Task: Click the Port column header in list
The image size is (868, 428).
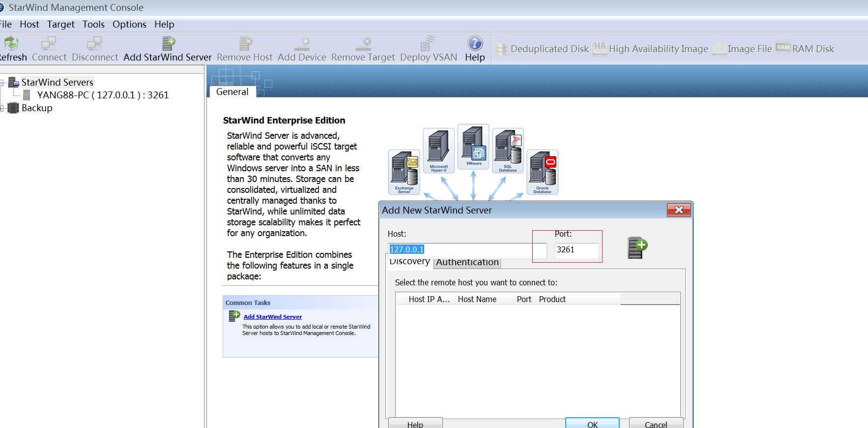Action: point(524,299)
